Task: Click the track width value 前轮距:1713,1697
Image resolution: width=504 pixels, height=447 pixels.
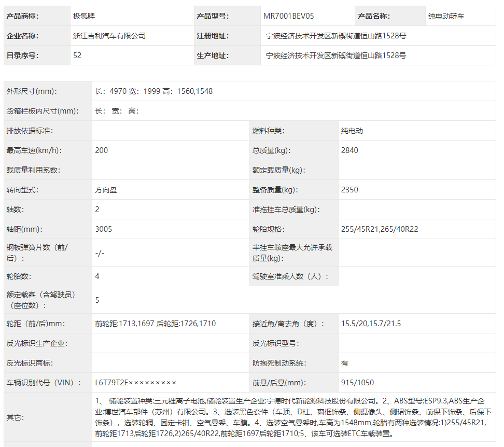Action: pyautogui.click(x=125, y=324)
